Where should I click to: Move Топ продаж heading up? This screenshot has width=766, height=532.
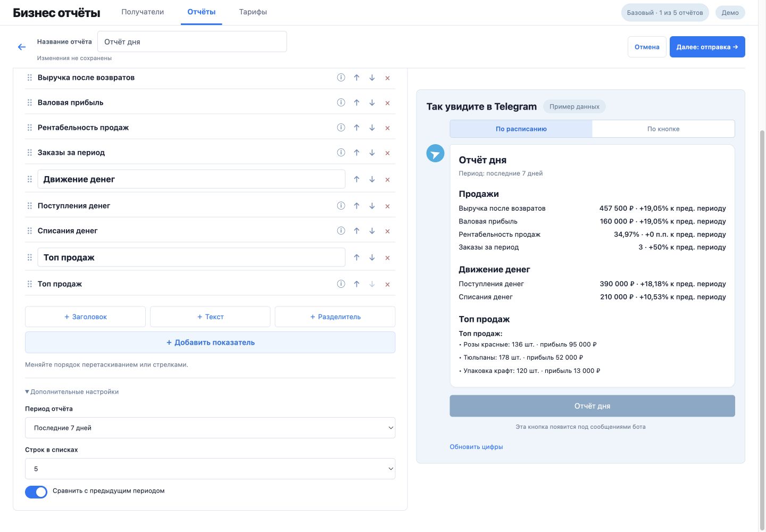pos(356,257)
